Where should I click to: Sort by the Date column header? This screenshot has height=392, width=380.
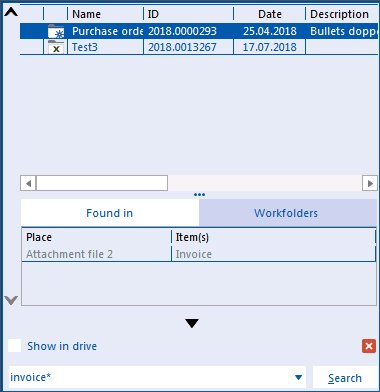[x=269, y=14]
